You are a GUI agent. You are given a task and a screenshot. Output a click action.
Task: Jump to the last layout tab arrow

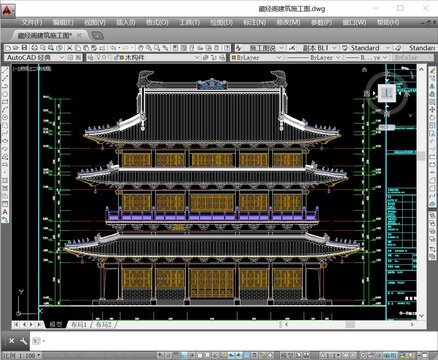tap(39, 324)
